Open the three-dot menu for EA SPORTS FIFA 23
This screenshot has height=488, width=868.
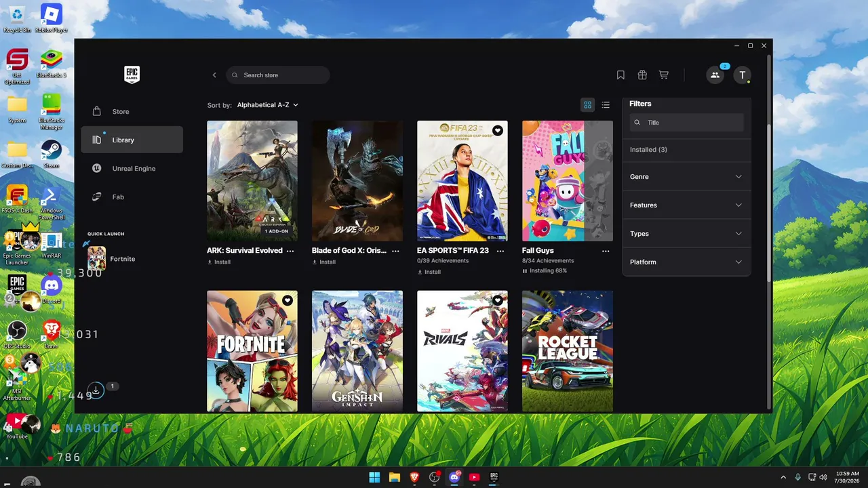pos(500,251)
